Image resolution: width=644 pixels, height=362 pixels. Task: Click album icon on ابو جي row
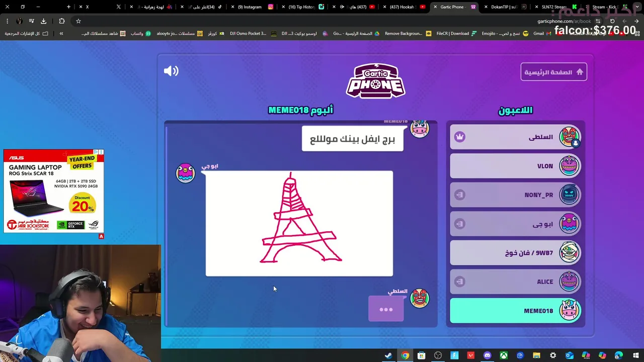click(x=459, y=224)
